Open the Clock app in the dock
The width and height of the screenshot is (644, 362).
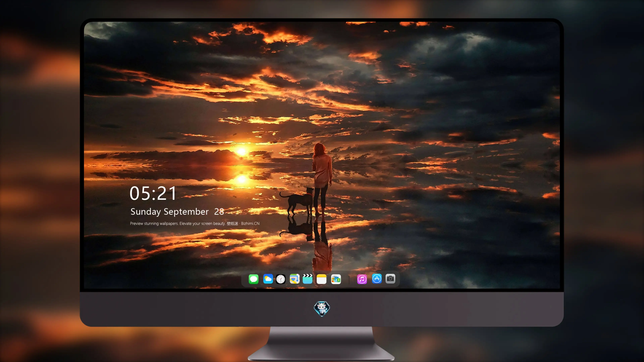(x=281, y=279)
